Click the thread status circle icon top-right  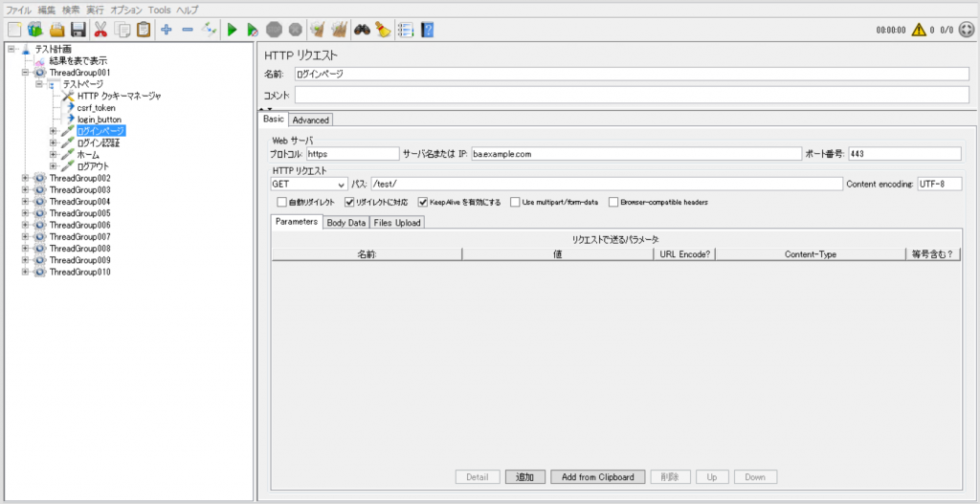[967, 30]
